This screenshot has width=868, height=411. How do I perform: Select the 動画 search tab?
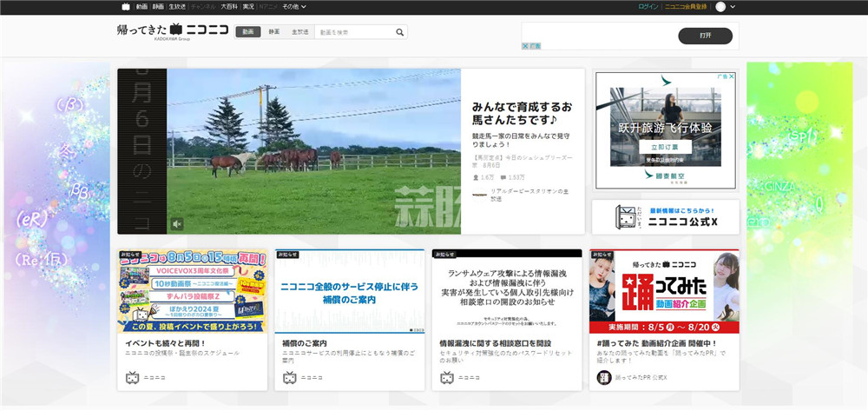coord(248,32)
